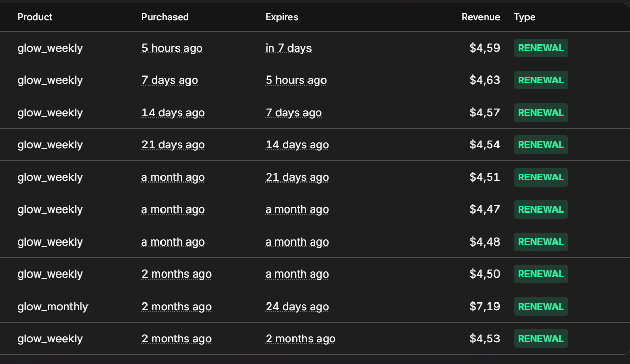
Task: Click the '2 months ago' expiry timestamp
Action: [300, 339]
